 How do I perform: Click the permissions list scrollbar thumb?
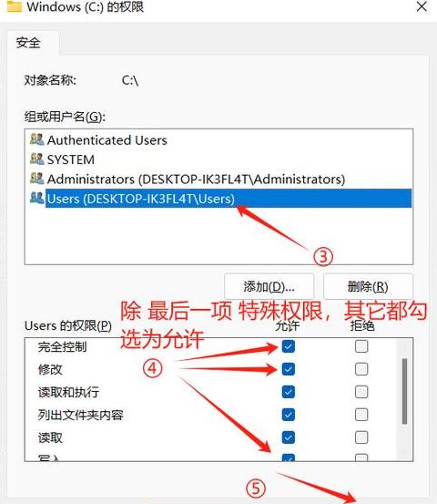[404, 391]
